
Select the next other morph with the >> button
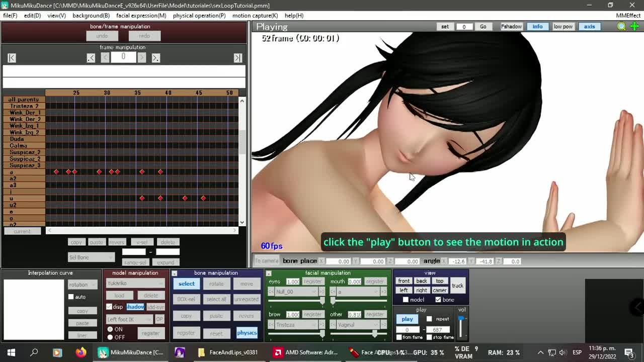[384, 325]
